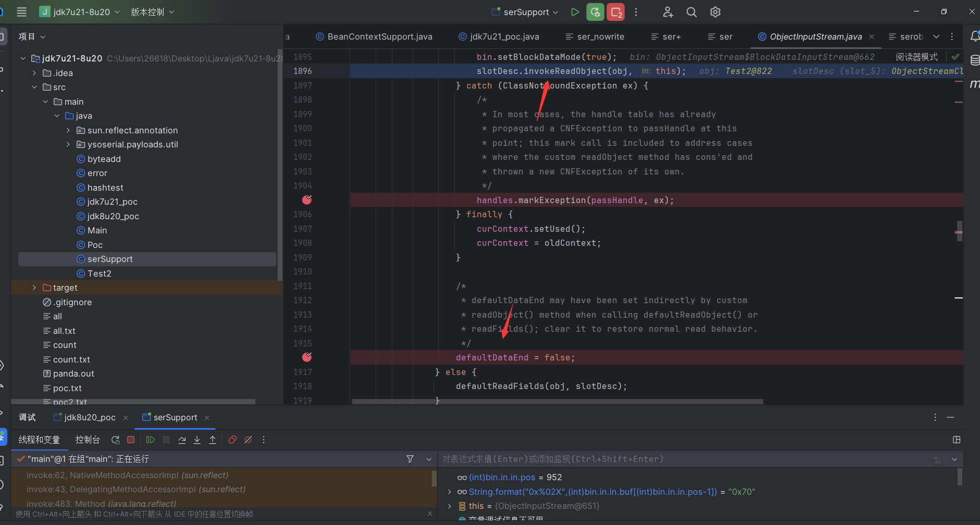
Task: Open debug panel options menu
Action: pyautogui.click(x=935, y=417)
